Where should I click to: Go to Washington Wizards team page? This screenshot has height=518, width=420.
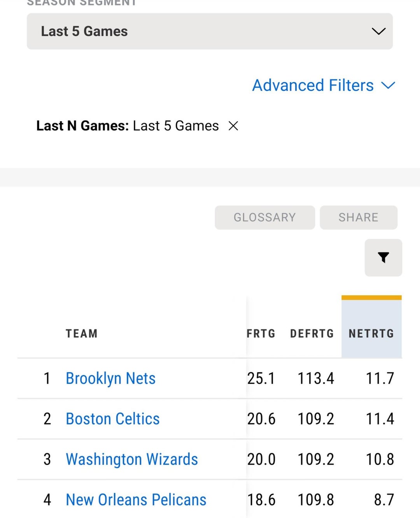[x=132, y=459]
